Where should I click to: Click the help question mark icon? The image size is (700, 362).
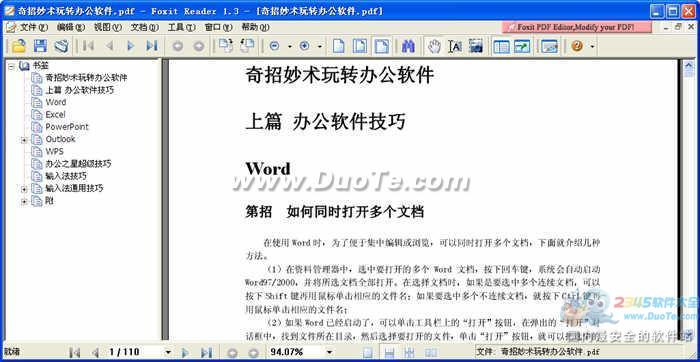(x=577, y=46)
